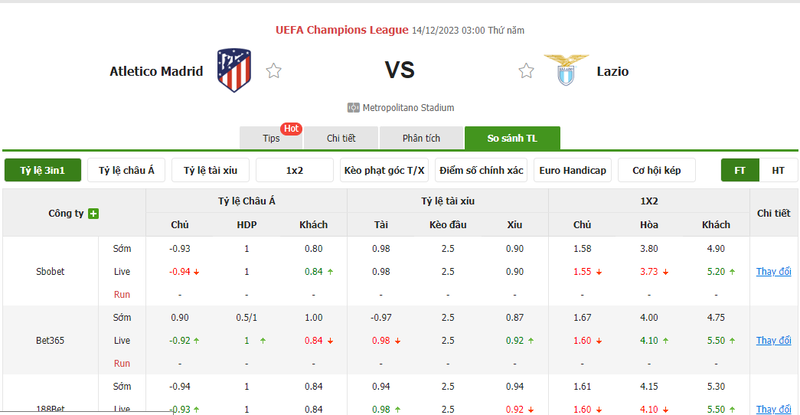Open the Chi tiết tab
Screen dimensions: 800x415
pos(341,138)
